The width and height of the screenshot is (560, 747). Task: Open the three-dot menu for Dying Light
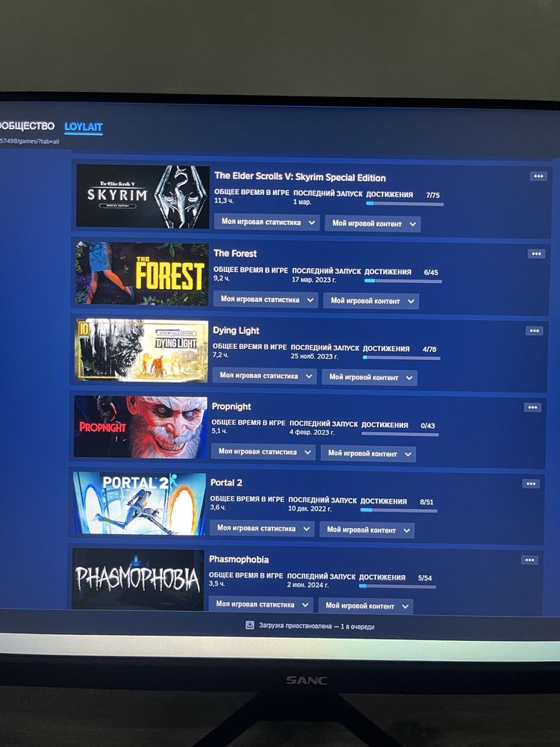[x=535, y=331]
